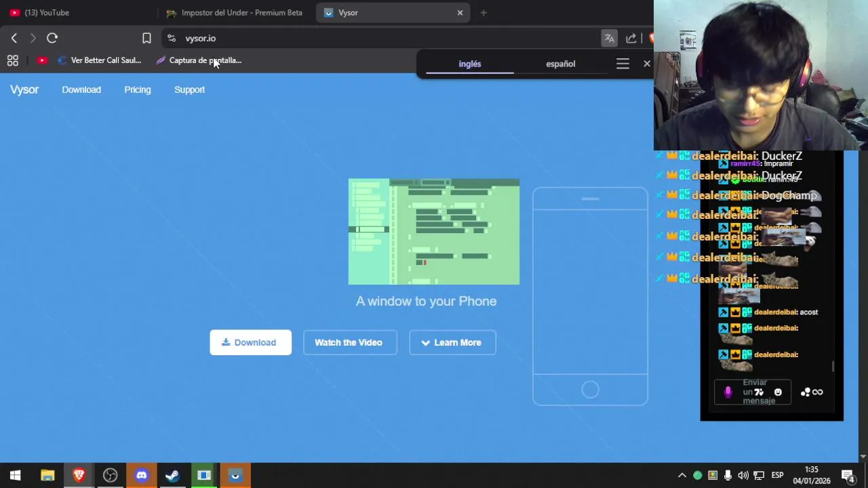Click the share page icon in address bar

click(x=631, y=39)
